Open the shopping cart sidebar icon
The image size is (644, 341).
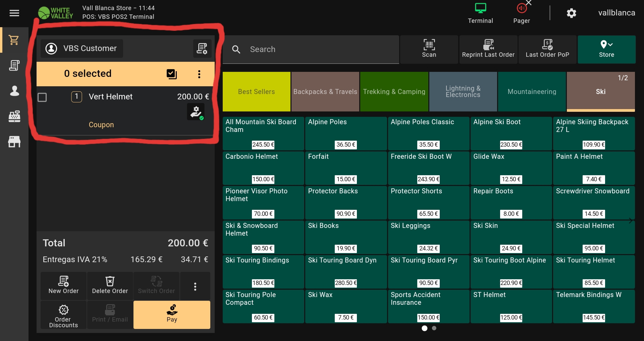point(14,40)
